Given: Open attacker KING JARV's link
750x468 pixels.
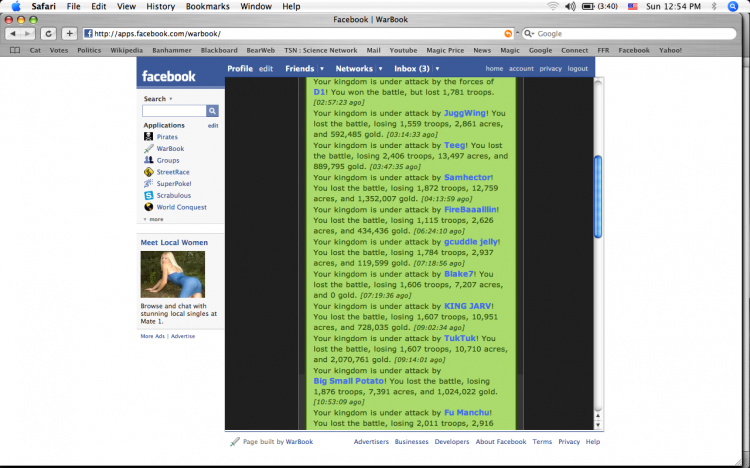Looking at the screenshot, I should pyautogui.click(x=468, y=306).
